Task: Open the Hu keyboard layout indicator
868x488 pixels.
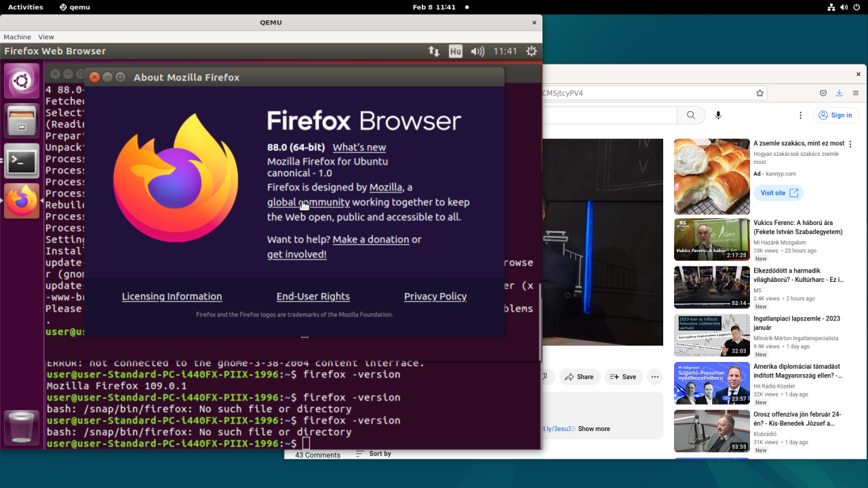Action: pyautogui.click(x=456, y=51)
